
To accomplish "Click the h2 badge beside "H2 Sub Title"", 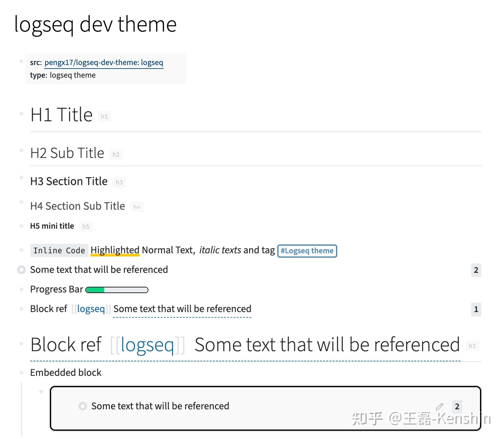I will 116,154.
